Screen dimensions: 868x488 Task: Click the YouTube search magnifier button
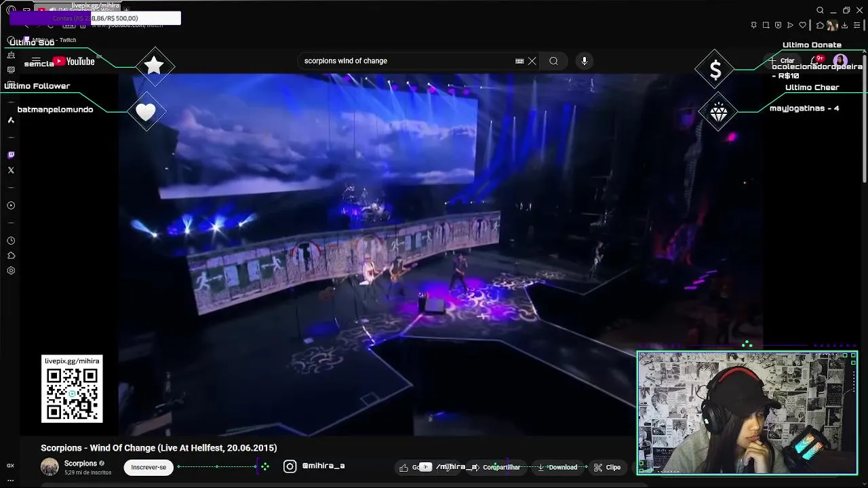click(554, 61)
